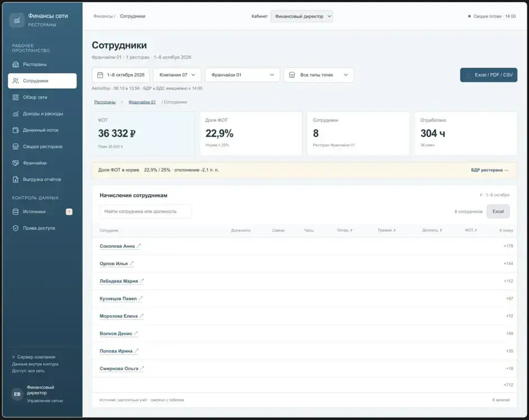Click the file icon beside Выгрузка отчётов
The height and width of the screenshot is (420, 529).
pyautogui.click(x=16, y=179)
